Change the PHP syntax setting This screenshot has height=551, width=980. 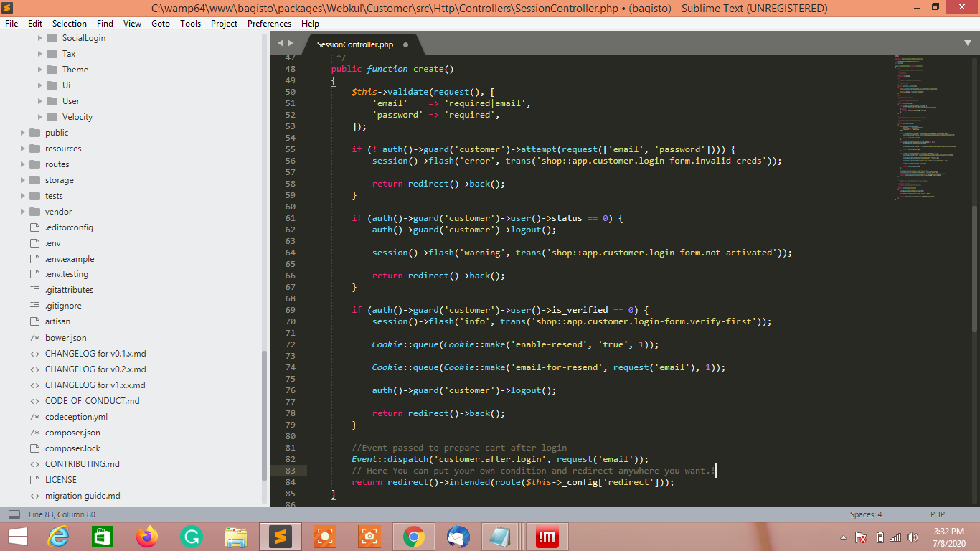(937, 514)
